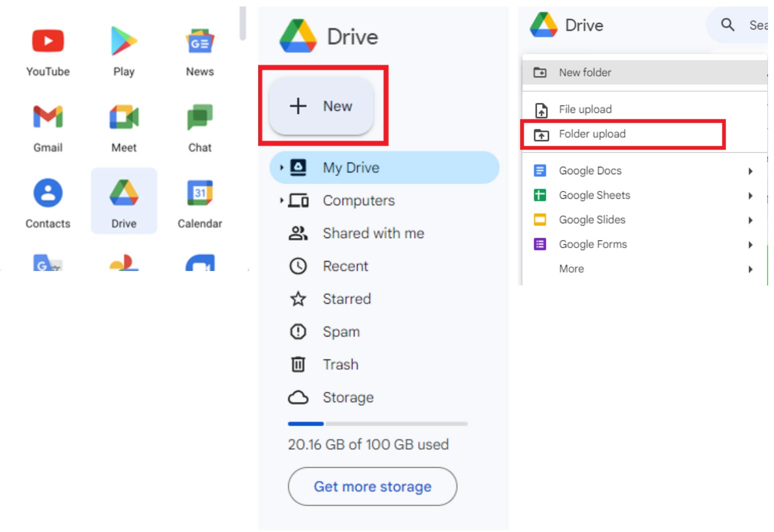Click the storage usage progress bar
The image size is (774, 532).
click(x=378, y=424)
